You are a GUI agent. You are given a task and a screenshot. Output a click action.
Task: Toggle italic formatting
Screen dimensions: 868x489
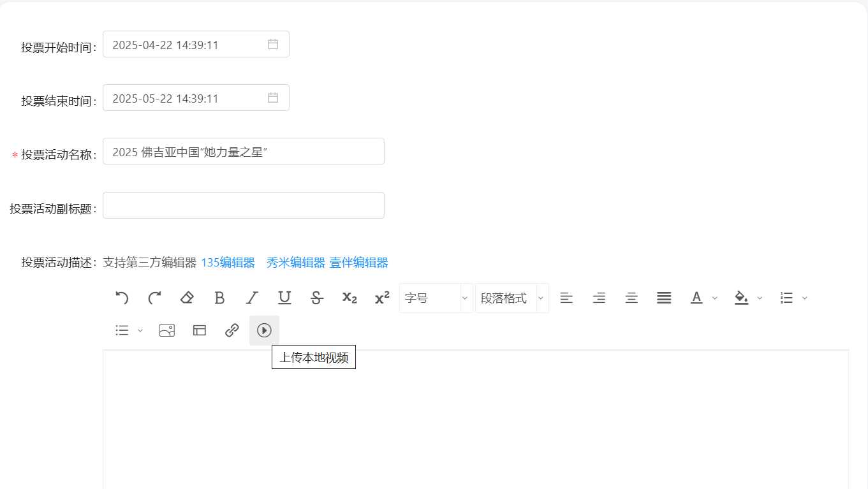[252, 298]
